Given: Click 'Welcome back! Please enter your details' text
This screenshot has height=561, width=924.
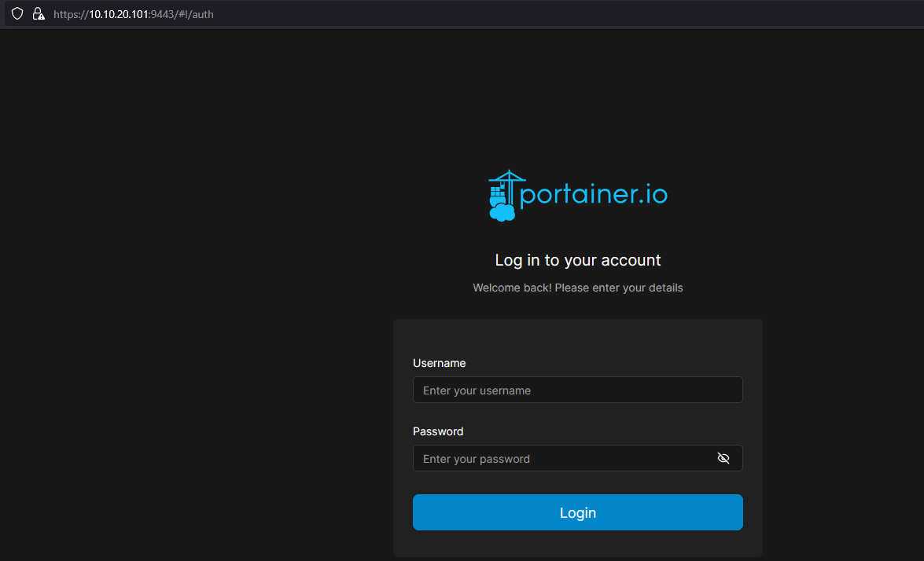Looking at the screenshot, I should click(x=577, y=288).
